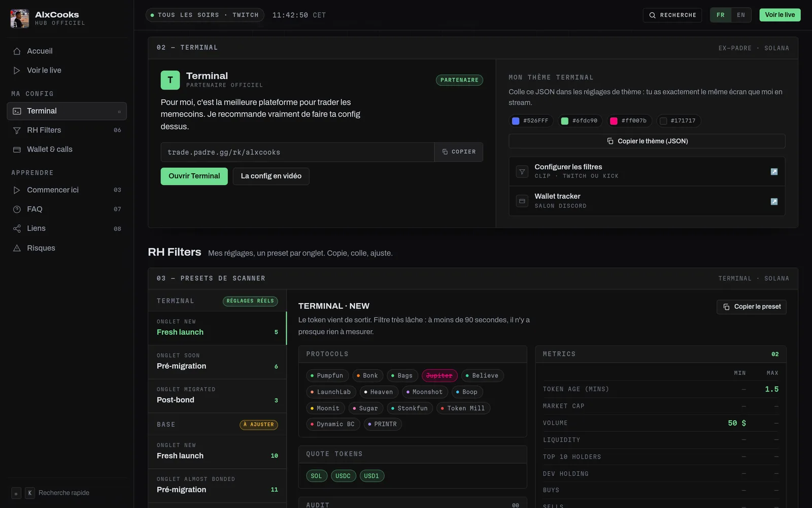The width and height of the screenshot is (812, 508).
Task: Click the Accueil home icon
Action: [17, 51]
